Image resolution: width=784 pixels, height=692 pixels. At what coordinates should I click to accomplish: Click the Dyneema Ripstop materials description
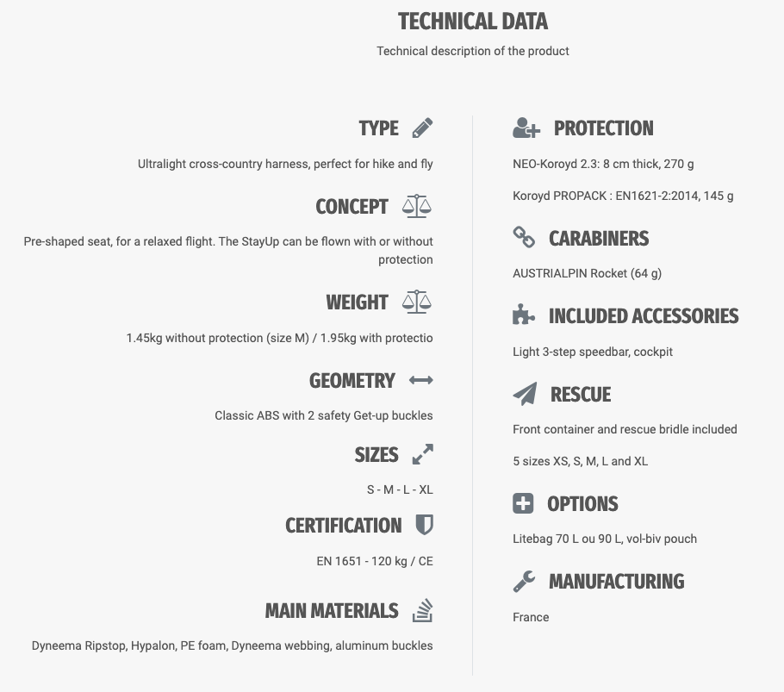(x=232, y=645)
